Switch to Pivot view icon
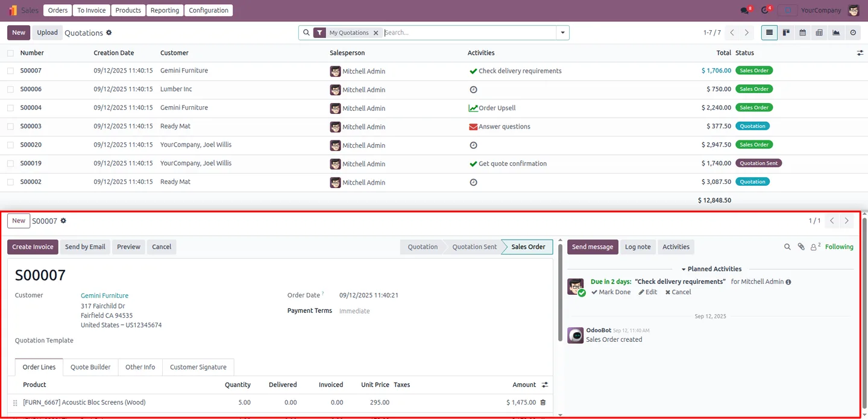 819,33
